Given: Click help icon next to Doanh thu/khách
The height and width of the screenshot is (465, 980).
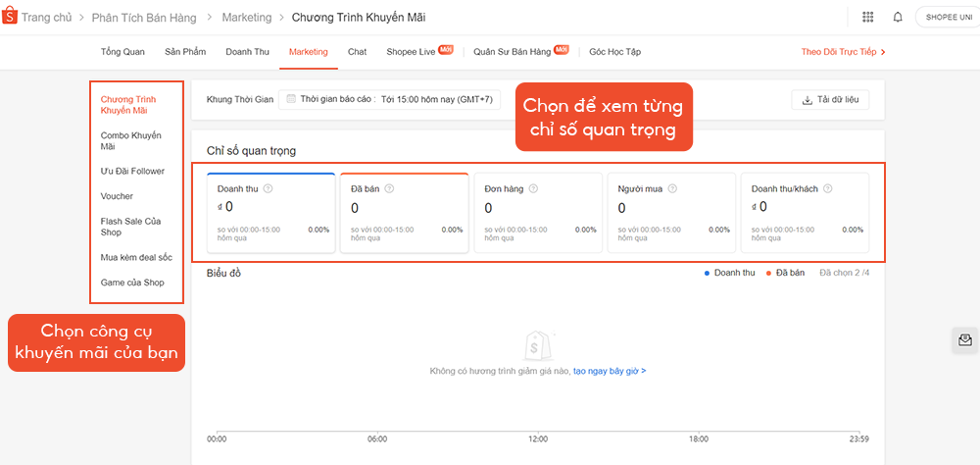Looking at the screenshot, I should click(x=827, y=188).
